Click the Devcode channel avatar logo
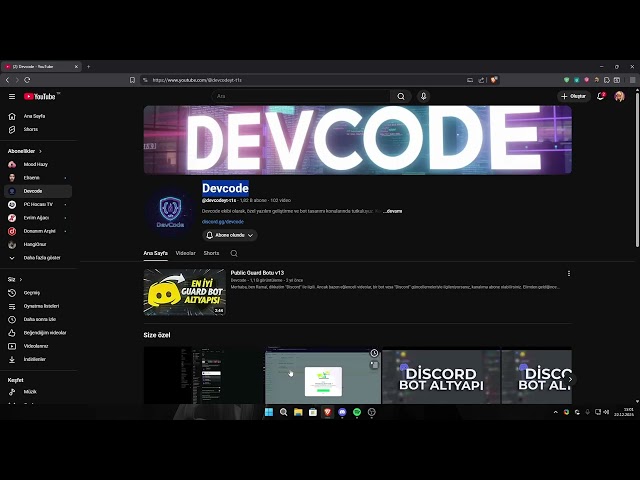This screenshot has width=640, height=480. click(x=171, y=212)
